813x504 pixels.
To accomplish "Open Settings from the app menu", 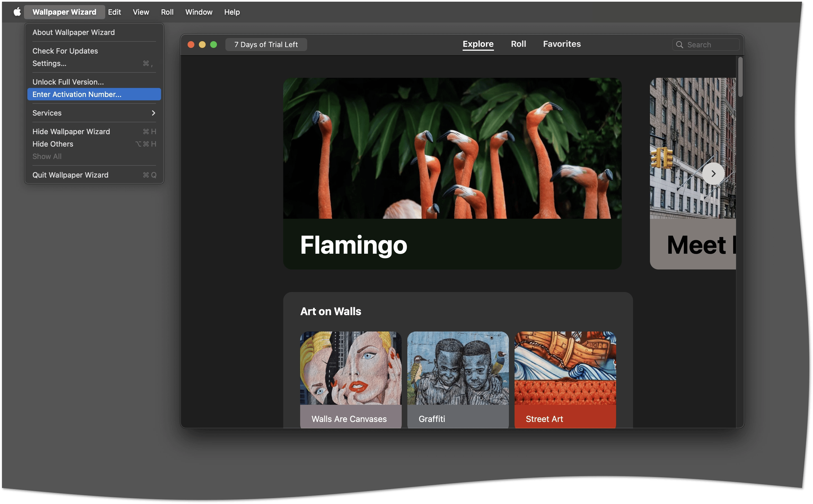I will (x=49, y=63).
